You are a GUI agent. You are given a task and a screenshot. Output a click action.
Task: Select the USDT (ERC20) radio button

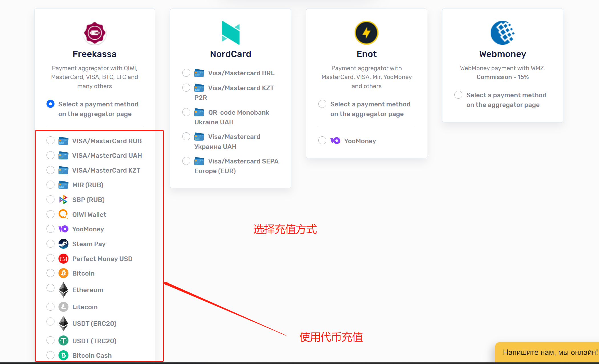(50, 321)
